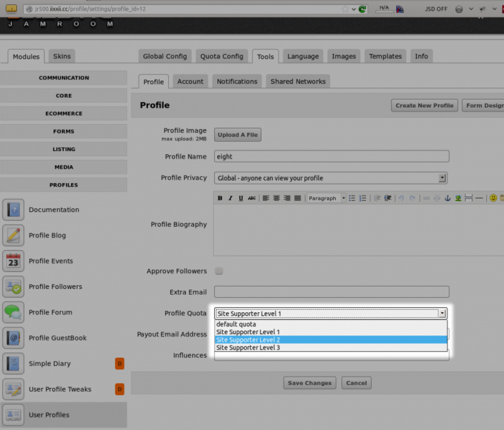Insert a bulleted unordered list
This screenshot has width=504, height=430.
352,198
